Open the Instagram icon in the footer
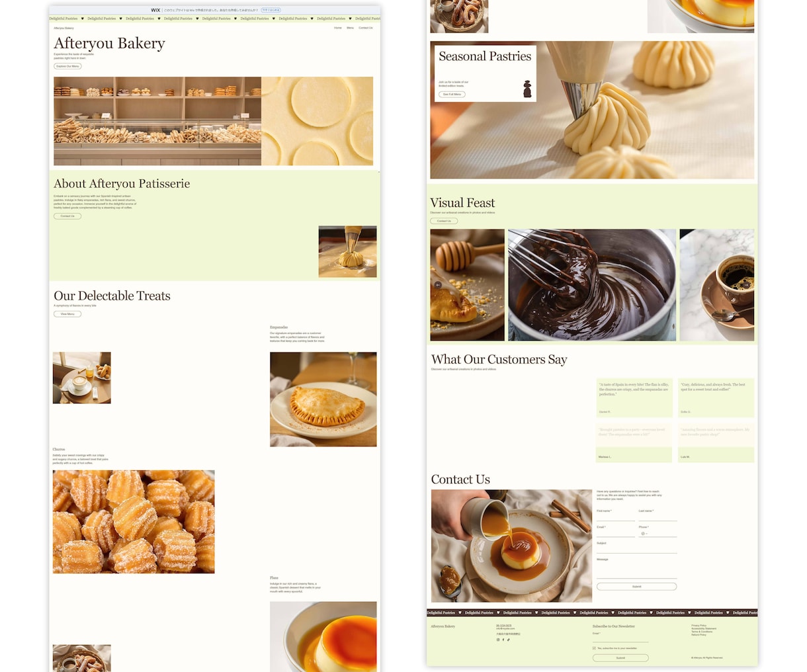Viewport: 807px width, 672px height. (498, 640)
